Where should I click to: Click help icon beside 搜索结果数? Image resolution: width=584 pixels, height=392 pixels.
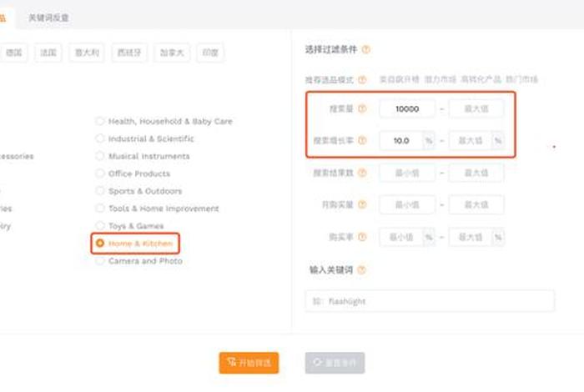[x=362, y=173]
